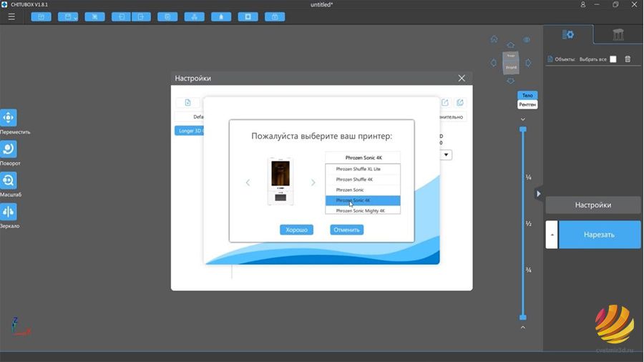Viewport: 644px width, 362px height.
Task: Collapse the right panel with the triangle arrow
Action: (538, 194)
